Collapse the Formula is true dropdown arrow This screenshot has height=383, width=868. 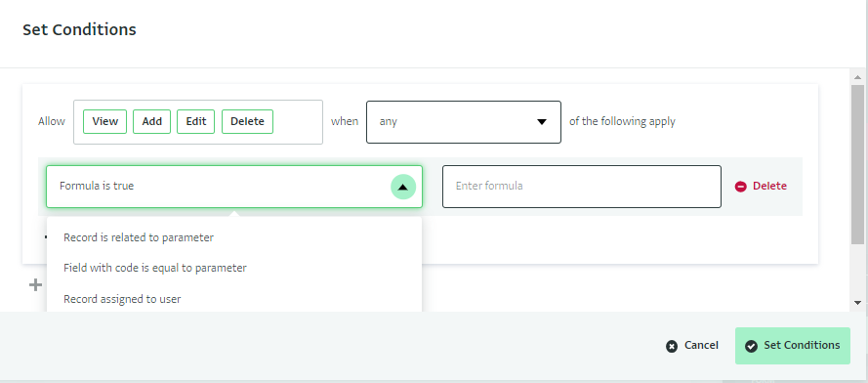[403, 187]
